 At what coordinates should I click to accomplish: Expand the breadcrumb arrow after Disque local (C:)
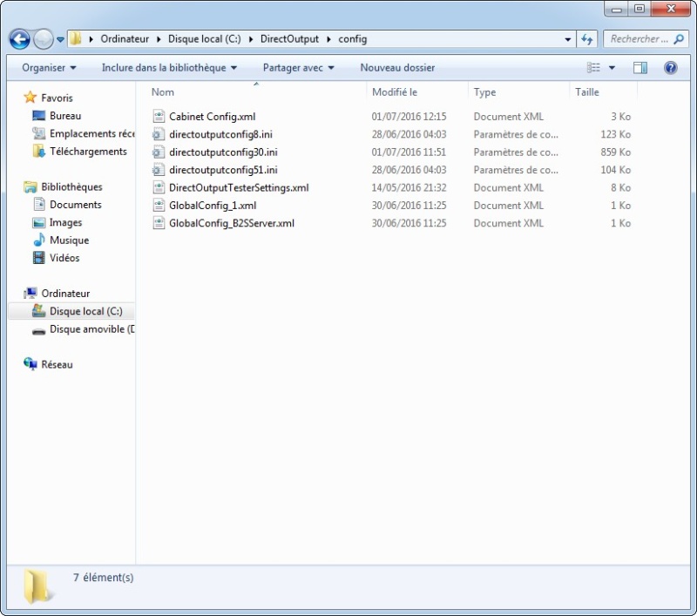(251, 39)
